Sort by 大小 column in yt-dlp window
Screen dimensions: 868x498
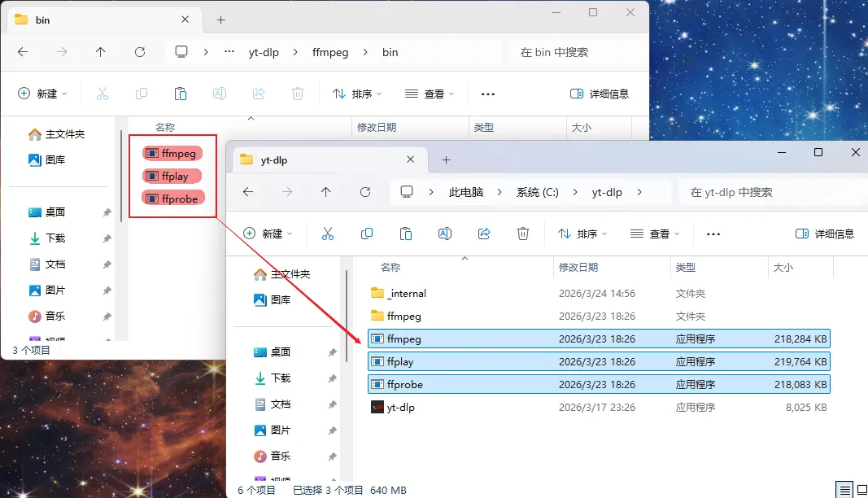click(783, 267)
